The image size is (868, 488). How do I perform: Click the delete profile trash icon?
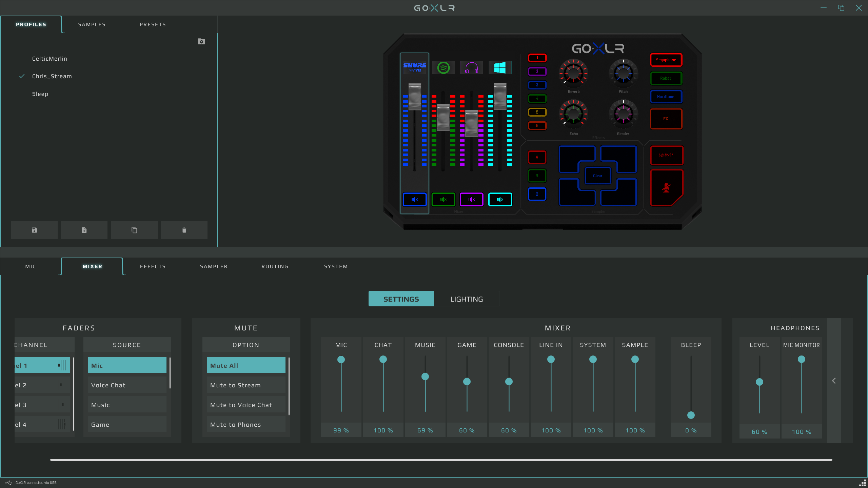tap(184, 230)
